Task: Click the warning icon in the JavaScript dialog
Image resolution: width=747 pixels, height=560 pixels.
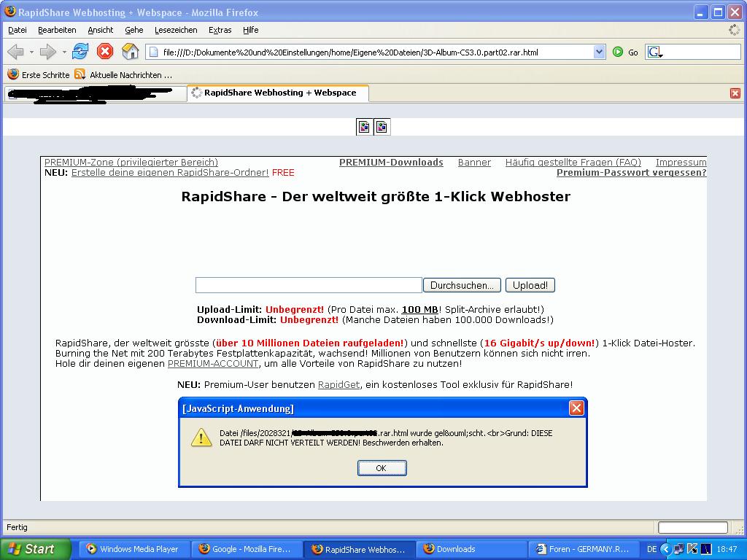Action: tap(201, 437)
